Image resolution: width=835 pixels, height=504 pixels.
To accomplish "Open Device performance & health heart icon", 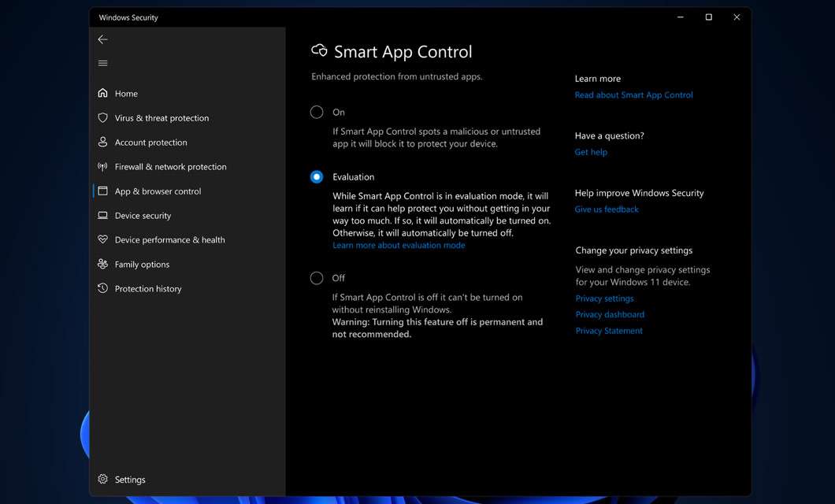I will tap(103, 239).
